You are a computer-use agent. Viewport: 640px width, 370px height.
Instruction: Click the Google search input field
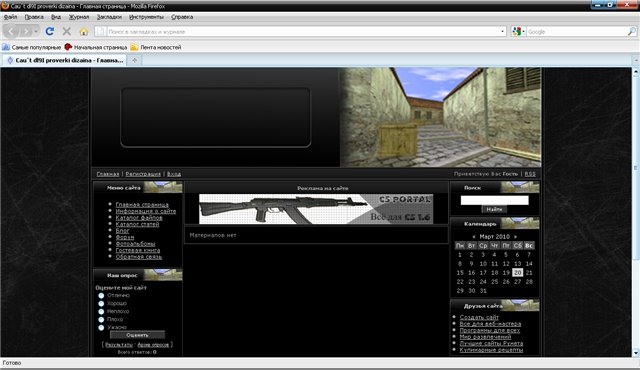coord(576,31)
